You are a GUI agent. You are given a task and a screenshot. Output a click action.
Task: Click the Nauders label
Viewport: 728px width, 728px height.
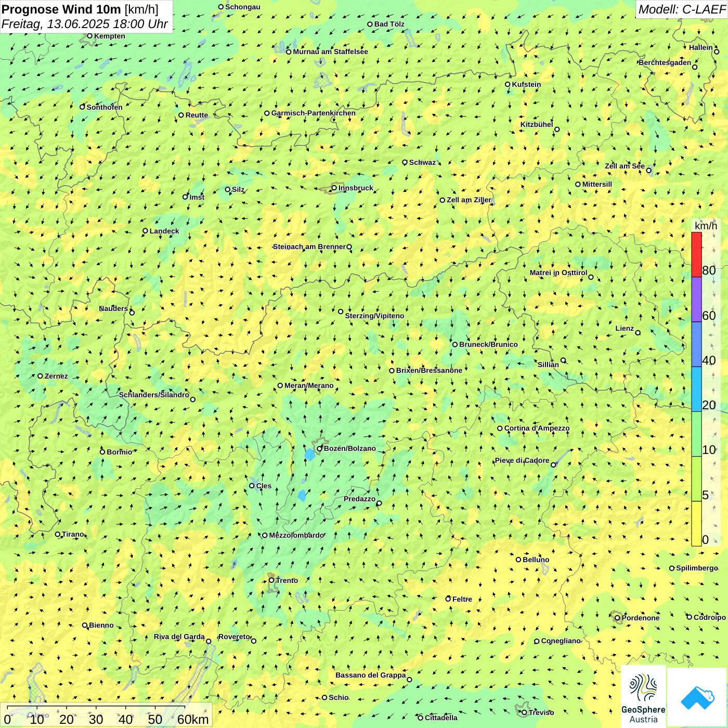click(x=113, y=308)
